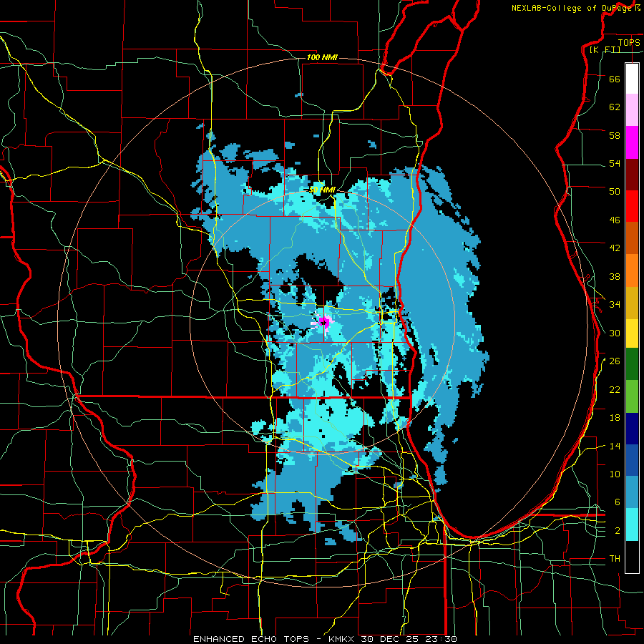Screen dimensions: 644x644
Task: Click the yellow 30 kft legend swatch
Action: tap(632, 333)
